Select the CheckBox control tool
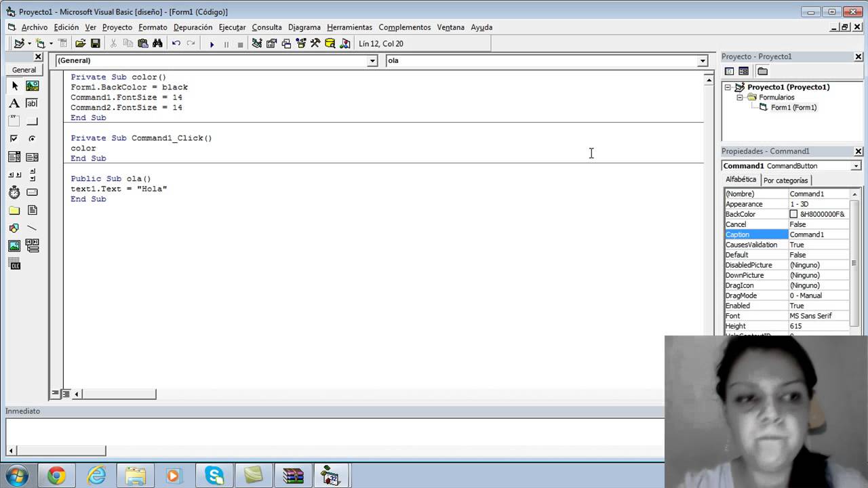Viewport: 868px width, 488px height. (x=14, y=138)
